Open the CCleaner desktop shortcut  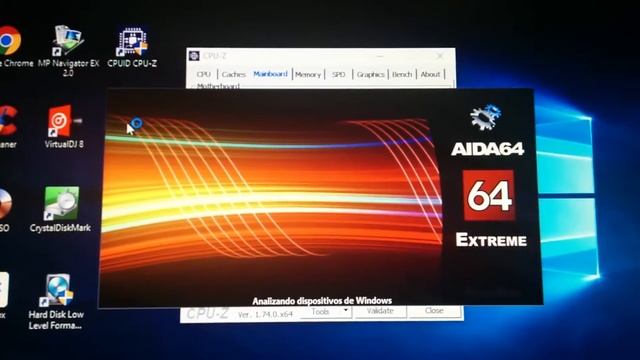[x=8, y=127]
